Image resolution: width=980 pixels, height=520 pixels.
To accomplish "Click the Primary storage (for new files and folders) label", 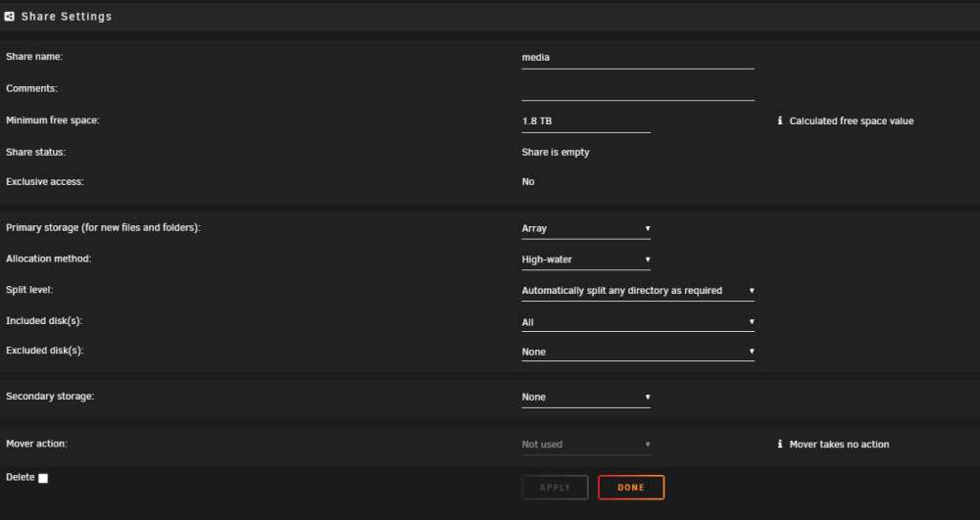I will click(103, 227).
